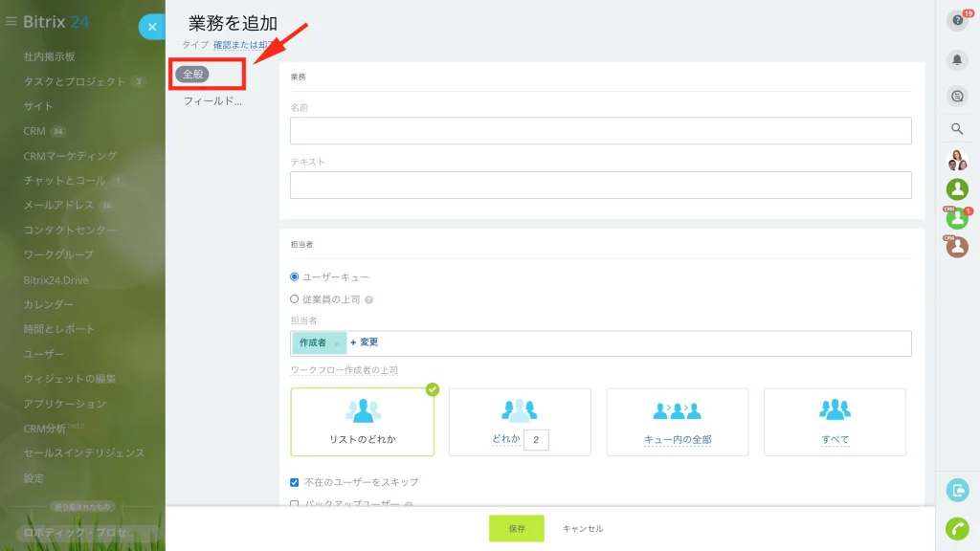This screenshot has width=980, height=551.
Task: Select the キュー内の全部 queue icon card
Action: click(x=677, y=422)
